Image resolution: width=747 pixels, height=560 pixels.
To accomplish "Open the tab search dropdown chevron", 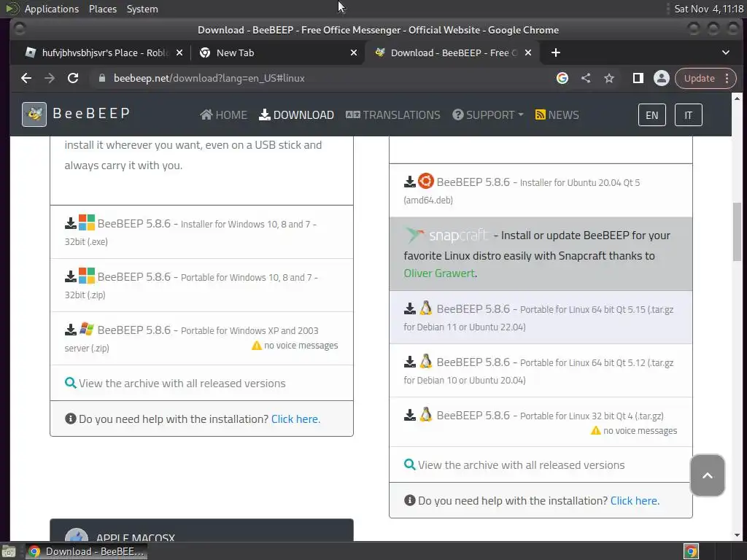I will (x=726, y=52).
